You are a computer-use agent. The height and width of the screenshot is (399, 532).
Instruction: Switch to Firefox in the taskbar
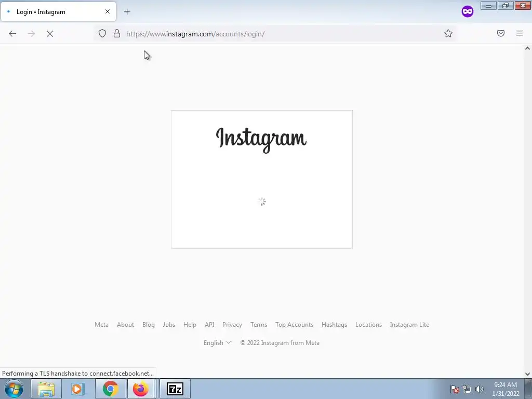click(140, 389)
